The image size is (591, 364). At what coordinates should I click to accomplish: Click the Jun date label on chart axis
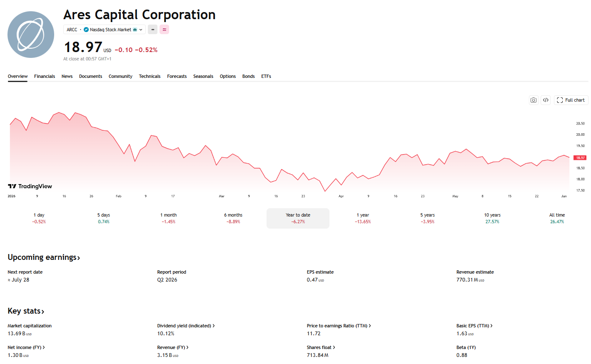click(564, 196)
